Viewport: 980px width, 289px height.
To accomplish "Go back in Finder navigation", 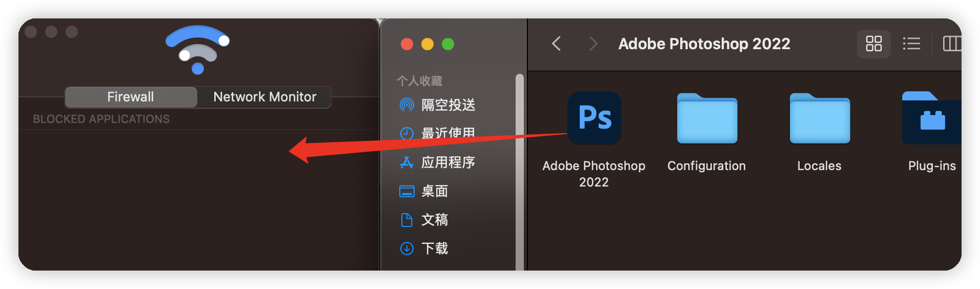I will point(557,44).
